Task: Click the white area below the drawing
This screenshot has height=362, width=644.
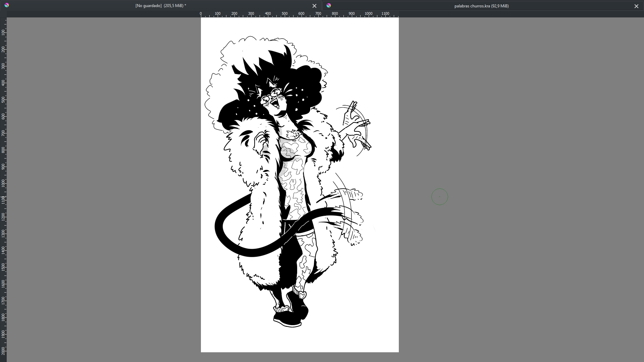Action: [x=300, y=340]
